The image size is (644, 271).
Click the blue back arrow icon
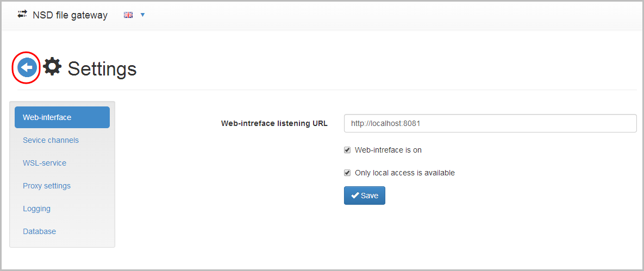pyautogui.click(x=27, y=68)
